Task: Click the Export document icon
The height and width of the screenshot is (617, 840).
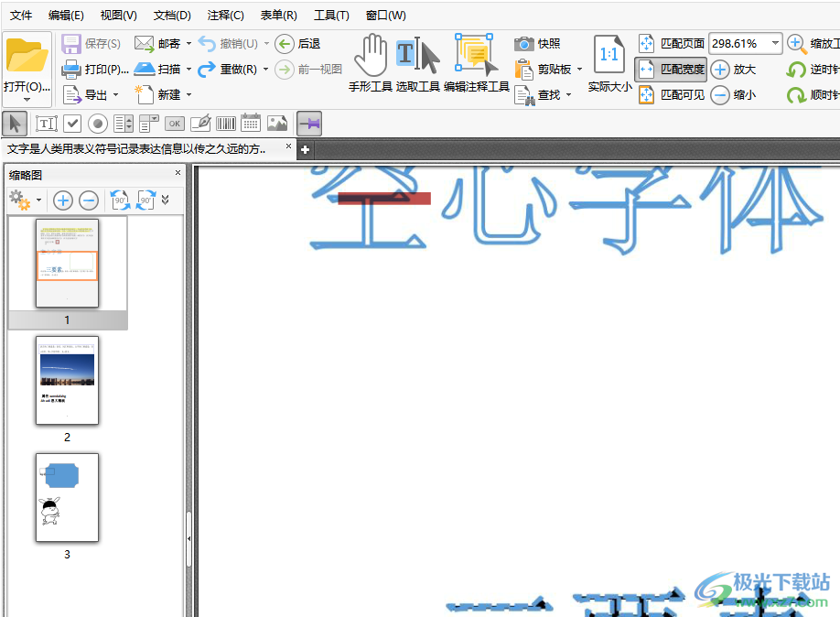Action: [x=72, y=95]
